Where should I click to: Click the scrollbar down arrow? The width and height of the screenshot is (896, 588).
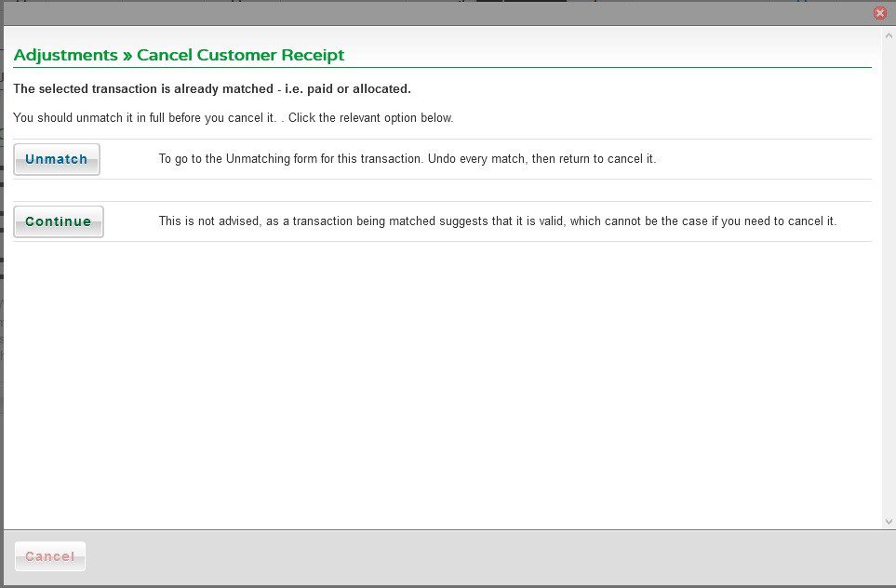pos(889,521)
